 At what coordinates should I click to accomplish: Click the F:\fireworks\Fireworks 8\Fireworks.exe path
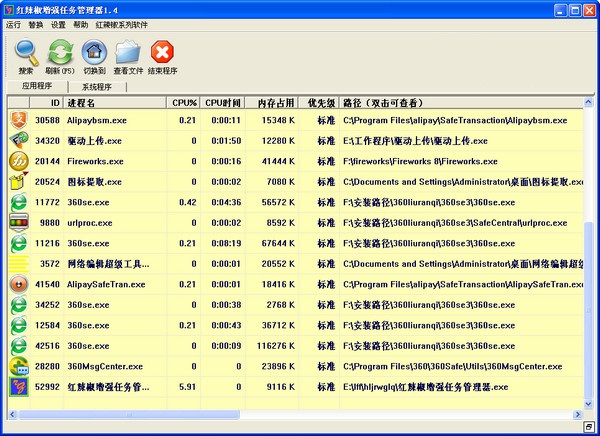[420, 161]
